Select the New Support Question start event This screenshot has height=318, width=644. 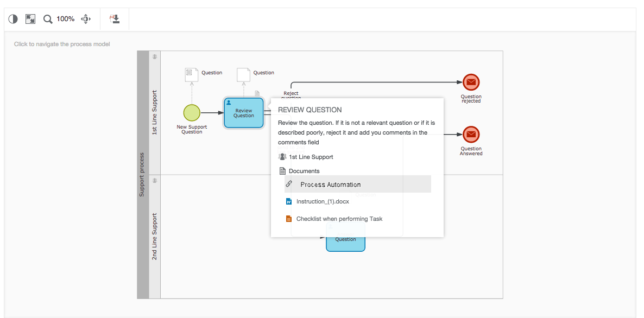(192, 112)
